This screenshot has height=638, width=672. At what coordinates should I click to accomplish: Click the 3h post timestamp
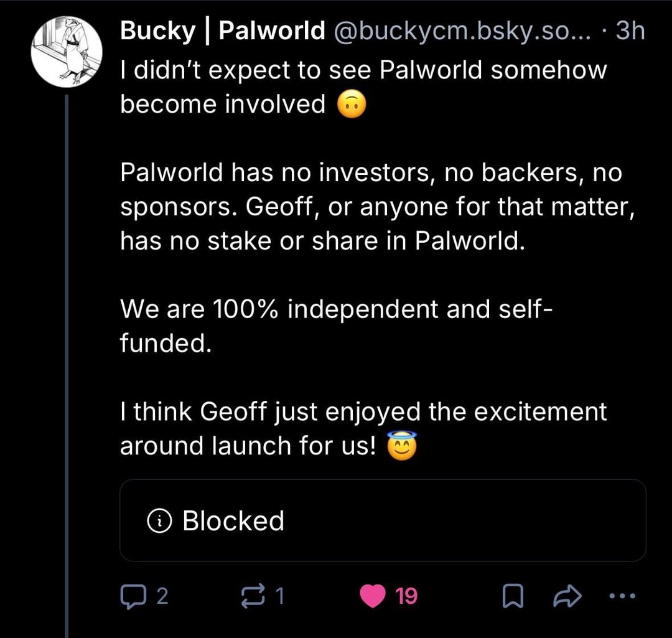pyautogui.click(x=630, y=30)
